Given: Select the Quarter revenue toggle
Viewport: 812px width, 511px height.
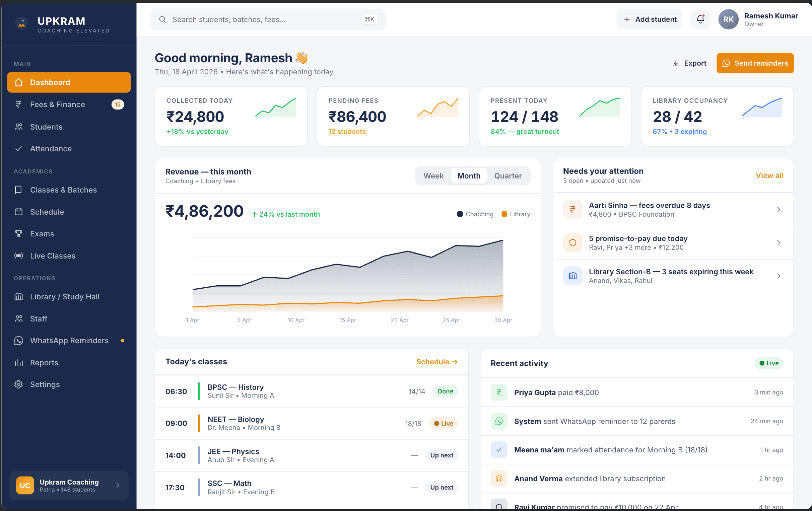Looking at the screenshot, I should pos(508,175).
